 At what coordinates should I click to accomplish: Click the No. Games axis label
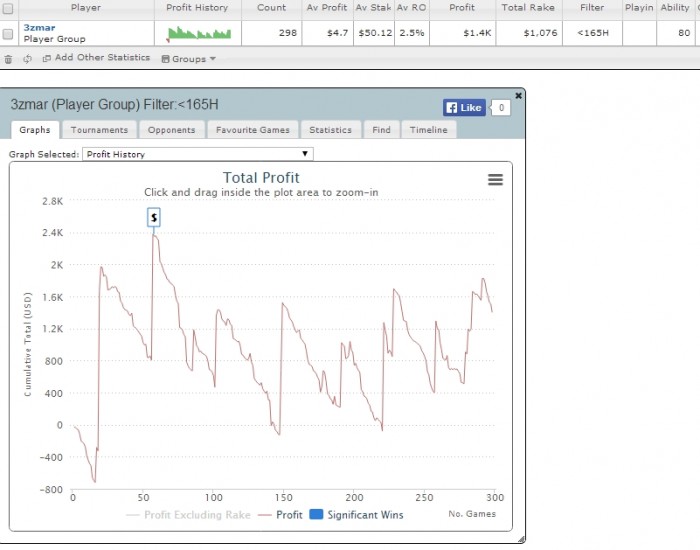click(x=472, y=514)
